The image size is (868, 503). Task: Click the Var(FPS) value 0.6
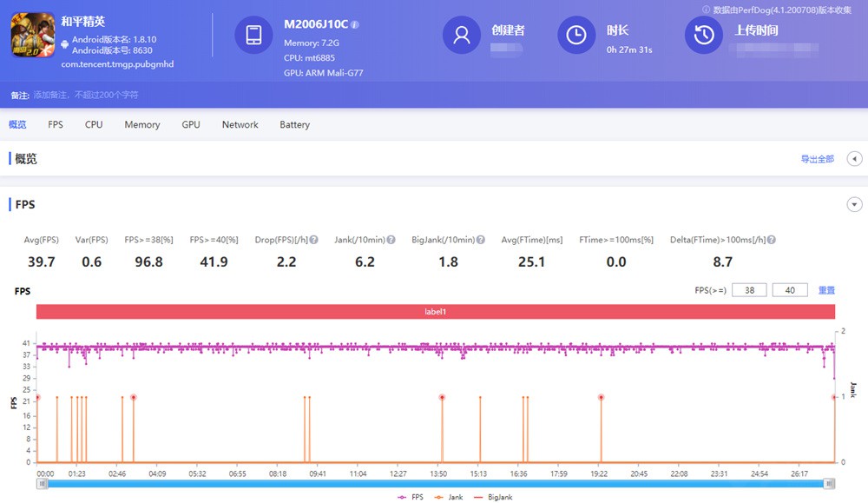point(92,262)
